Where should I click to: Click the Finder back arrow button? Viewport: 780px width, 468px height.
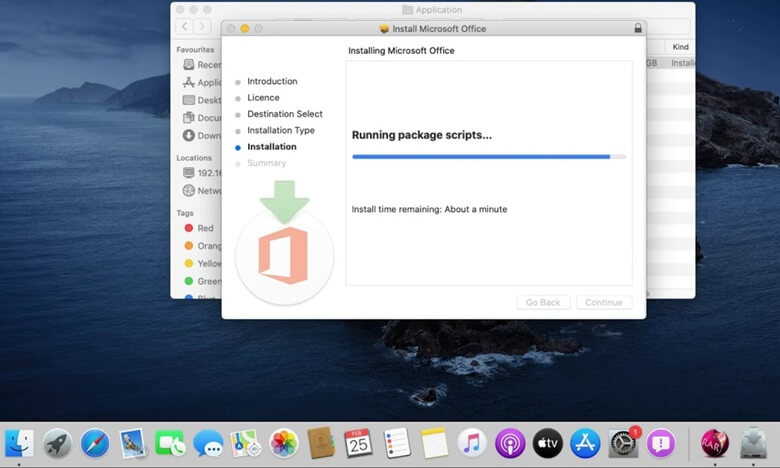(185, 26)
